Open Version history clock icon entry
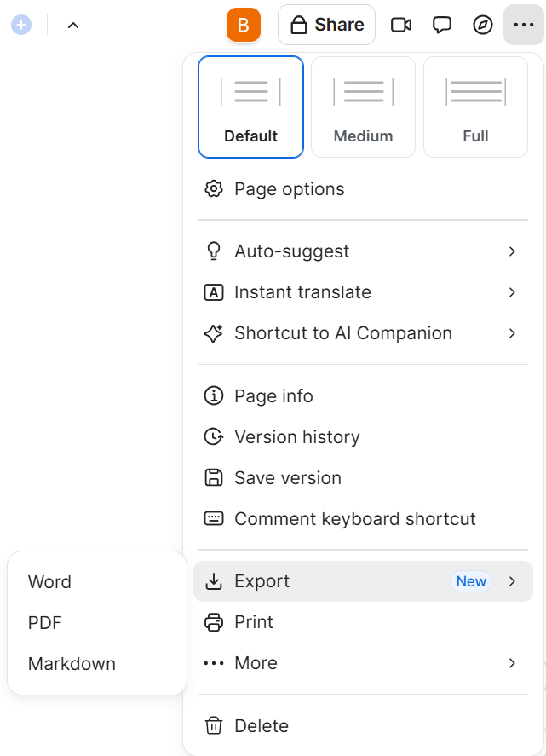 (364, 437)
